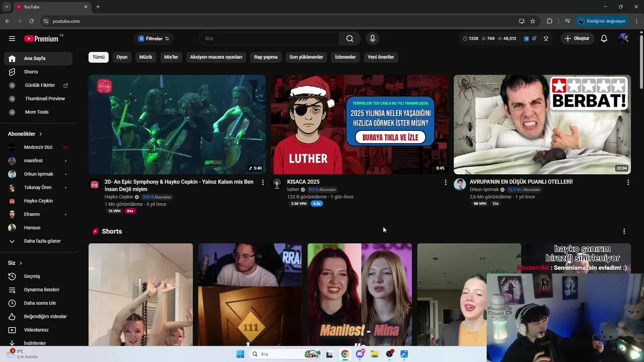
Task: Open Thumbnail Preview sidebar item
Action: [x=38, y=99]
